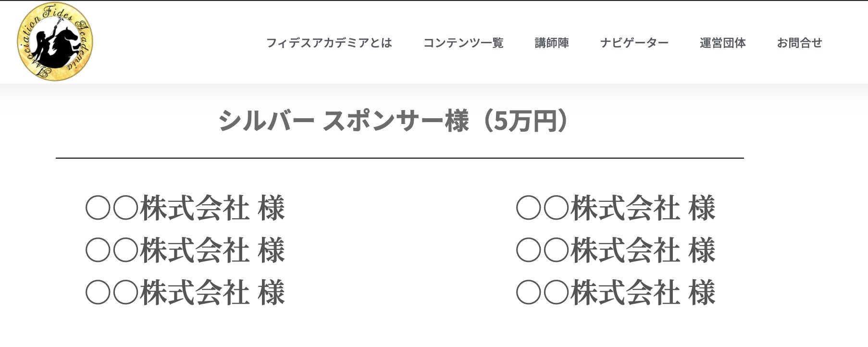
Task: Select the third 株式会社 entry in left column
Action: [x=185, y=291]
